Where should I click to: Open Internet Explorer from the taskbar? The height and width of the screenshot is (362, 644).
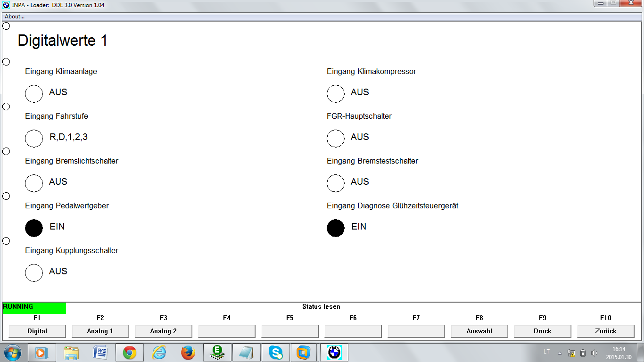(159, 353)
